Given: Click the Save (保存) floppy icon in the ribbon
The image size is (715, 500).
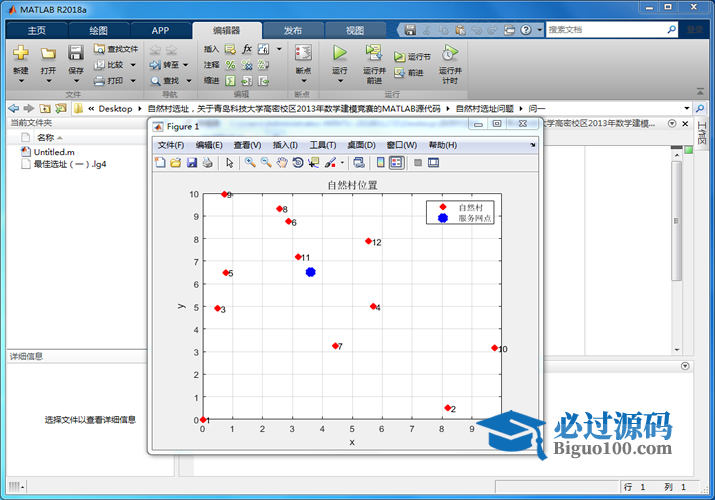Looking at the screenshot, I should click(x=76, y=53).
